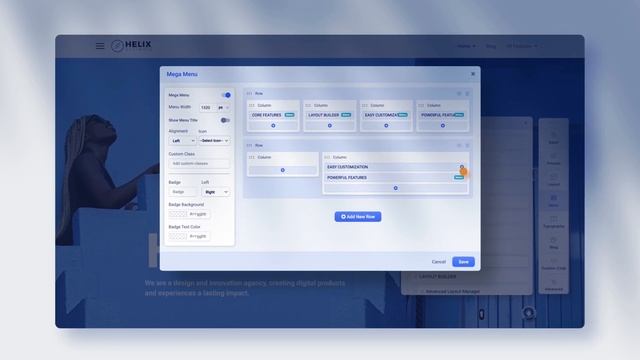The image size is (640, 360).
Task: Click Cancel in the Mega Menu dialog
Action: pos(439,262)
